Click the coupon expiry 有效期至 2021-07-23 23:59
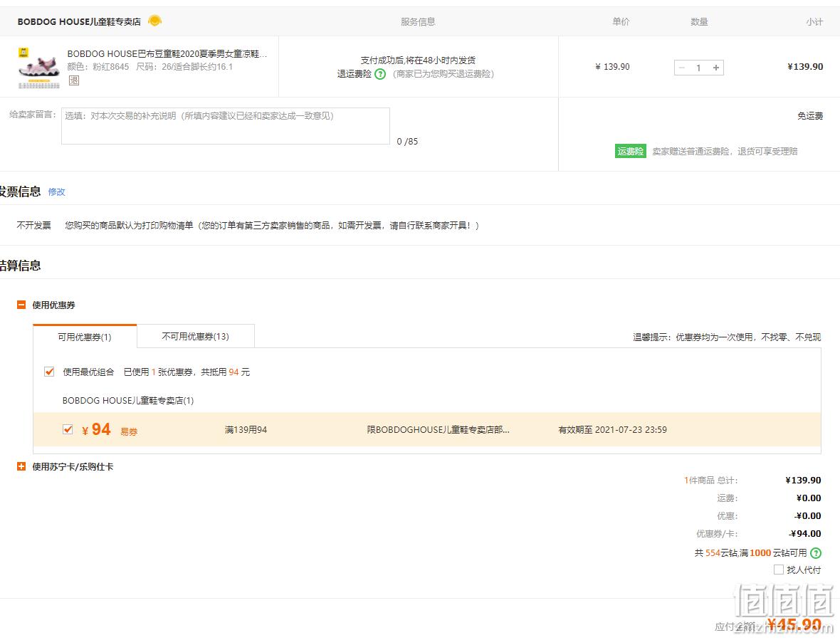840x640 pixels. 612,429
